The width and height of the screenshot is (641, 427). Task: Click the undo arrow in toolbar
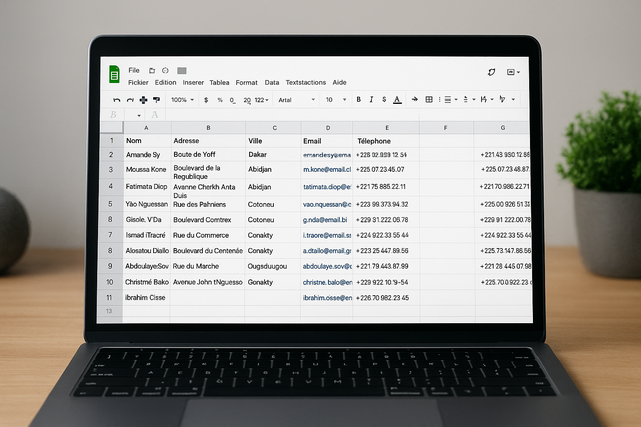click(116, 100)
